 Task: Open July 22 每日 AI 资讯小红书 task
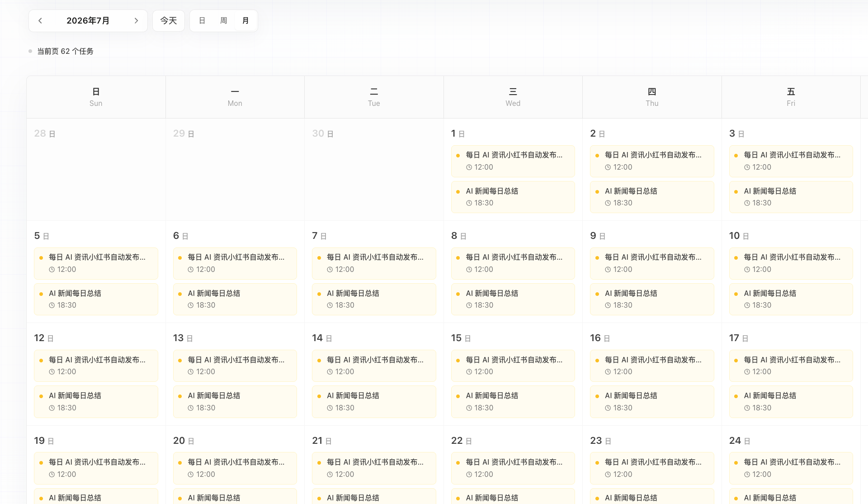(513, 468)
